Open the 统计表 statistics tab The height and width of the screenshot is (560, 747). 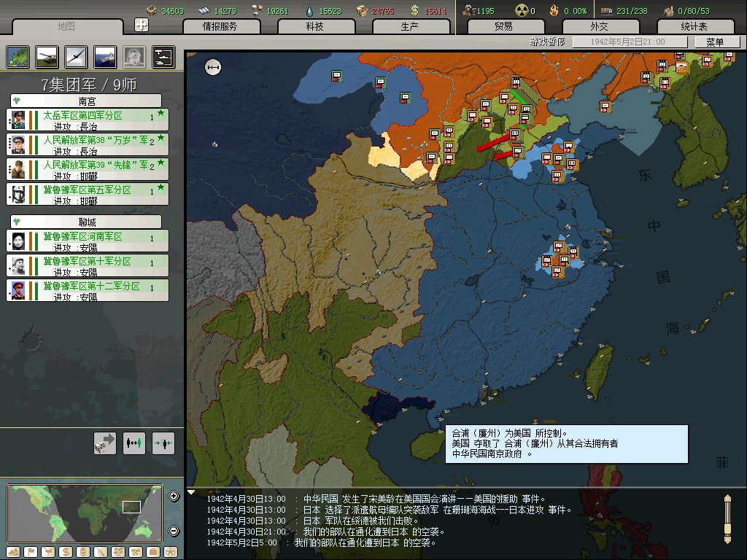click(694, 27)
